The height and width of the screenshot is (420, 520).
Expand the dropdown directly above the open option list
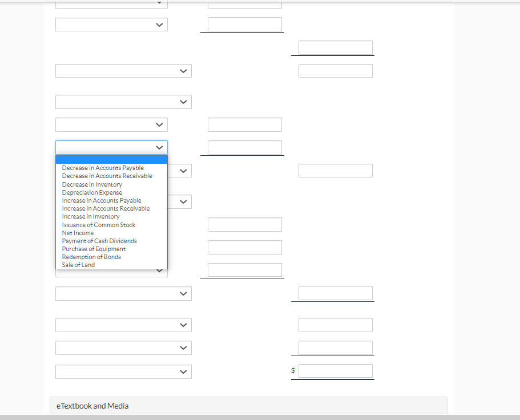point(111,124)
